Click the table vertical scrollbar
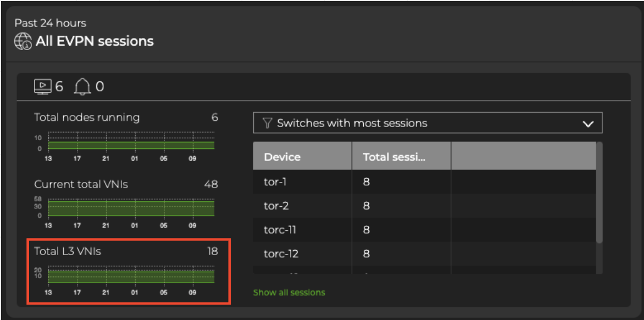Image resolution: width=644 pixels, height=320 pixels. pos(599,192)
